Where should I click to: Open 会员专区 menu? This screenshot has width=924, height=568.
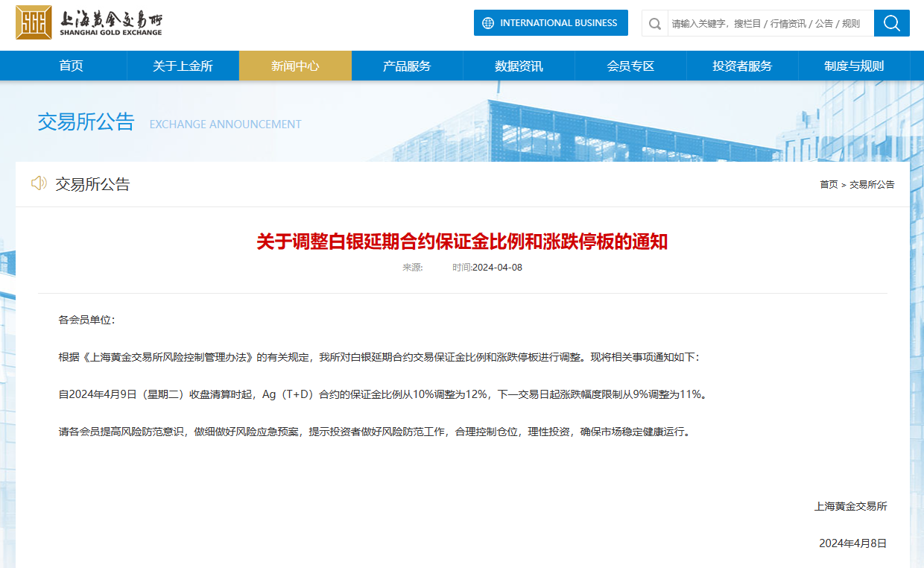pos(630,66)
